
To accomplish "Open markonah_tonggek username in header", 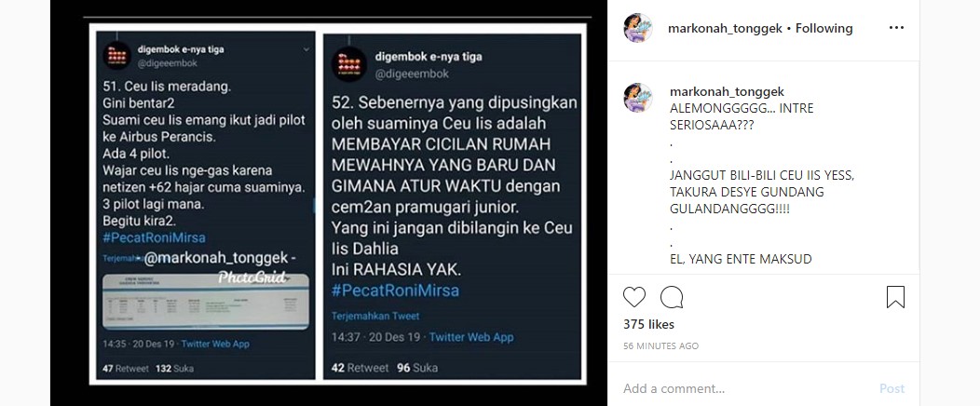I will [725, 28].
